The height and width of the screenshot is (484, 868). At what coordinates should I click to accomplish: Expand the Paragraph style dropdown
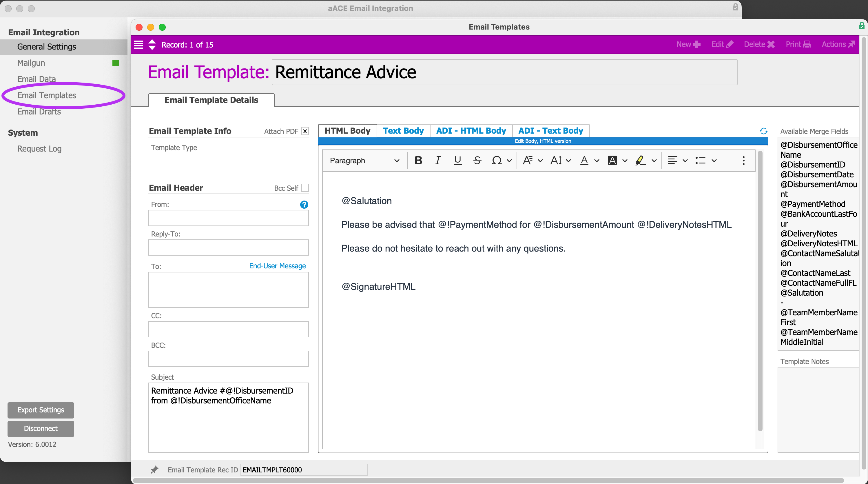click(x=364, y=161)
